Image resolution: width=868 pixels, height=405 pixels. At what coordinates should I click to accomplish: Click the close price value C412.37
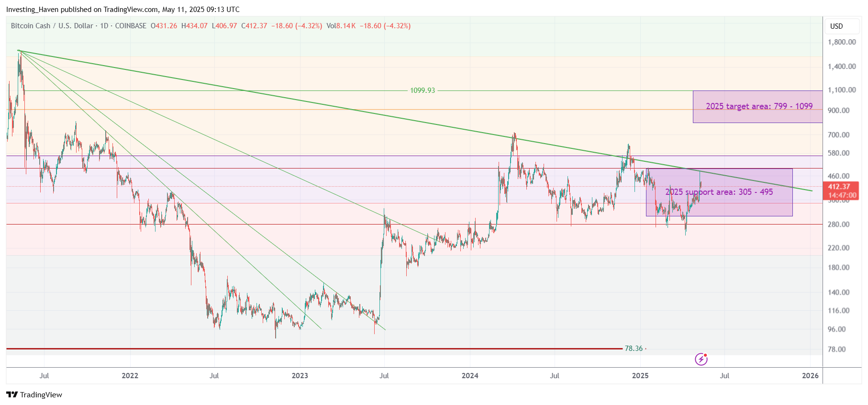pyautogui.click(x=254, y=26)
